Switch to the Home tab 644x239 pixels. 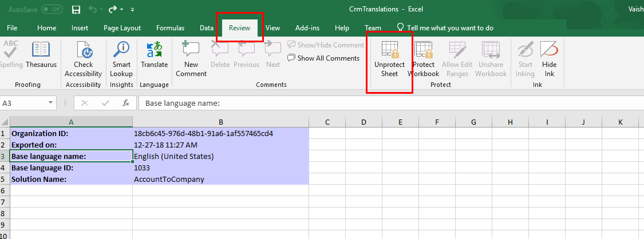coord(46,28)
